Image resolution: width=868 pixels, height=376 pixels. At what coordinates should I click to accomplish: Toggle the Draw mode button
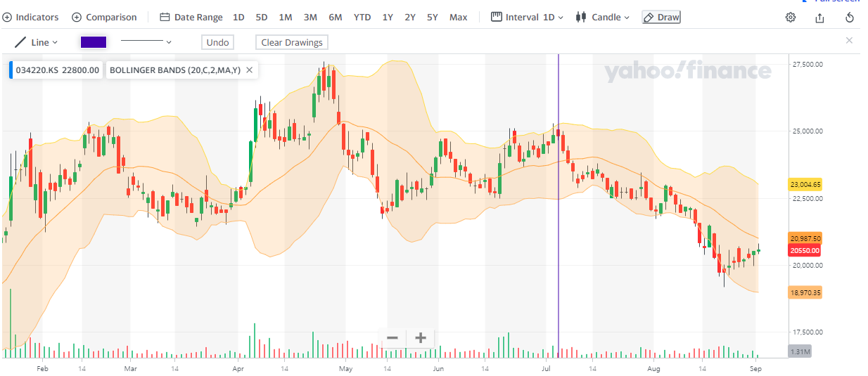(x=661, y=17)
